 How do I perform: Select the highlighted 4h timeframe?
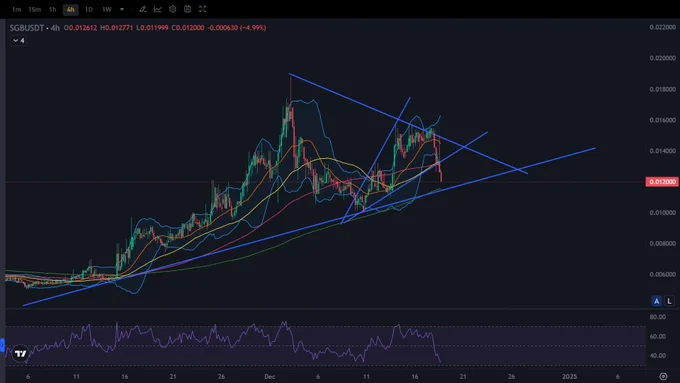click(70, 9)
